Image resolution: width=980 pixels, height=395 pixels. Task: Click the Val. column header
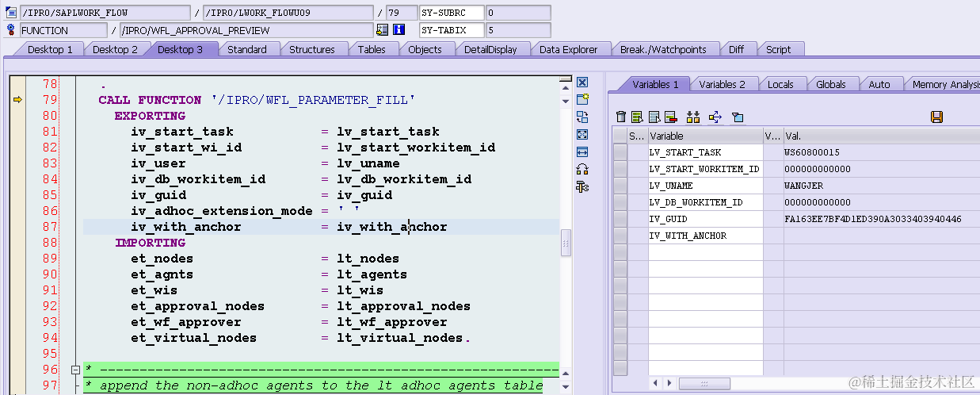(881, 136)
